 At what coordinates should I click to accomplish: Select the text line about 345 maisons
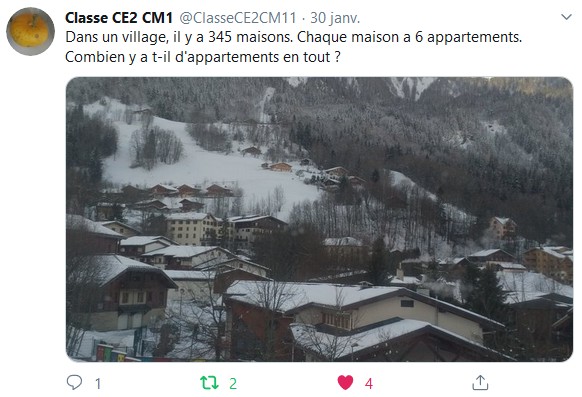[x=294, y=37]
